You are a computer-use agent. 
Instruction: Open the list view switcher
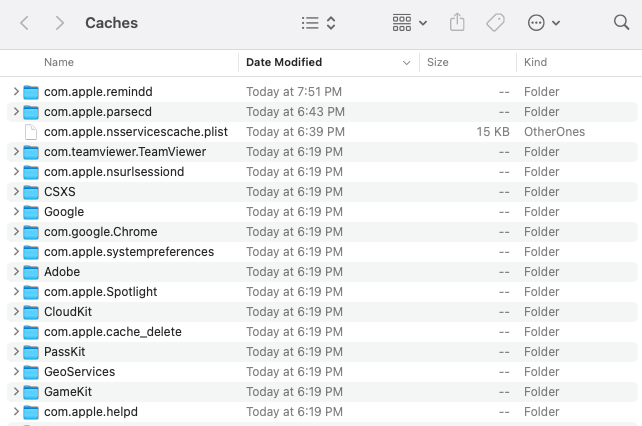(319, 23)
